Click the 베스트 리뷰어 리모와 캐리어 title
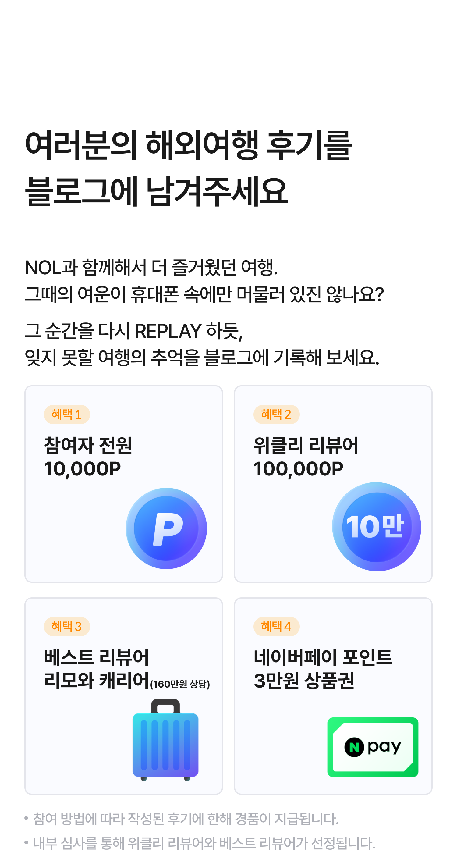Viewport: 457px width, 868px height. [x=96, y=669]
